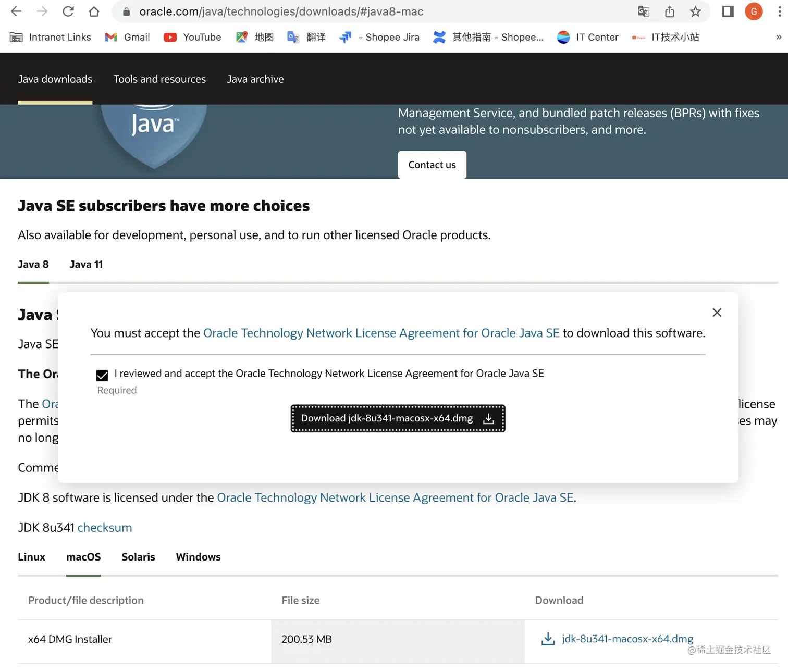Select the Java 8 tab

(x=33, y=265)
